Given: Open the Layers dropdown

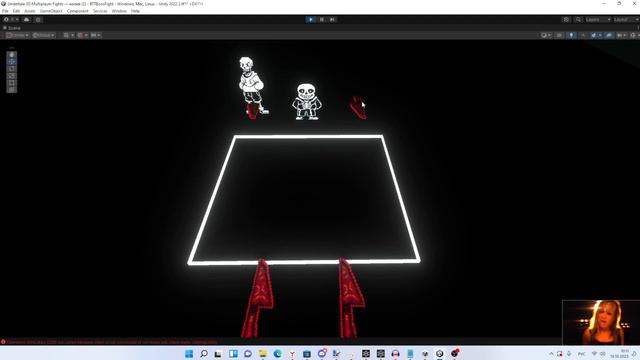Looking at the screenshot, I should pos(598,19).
